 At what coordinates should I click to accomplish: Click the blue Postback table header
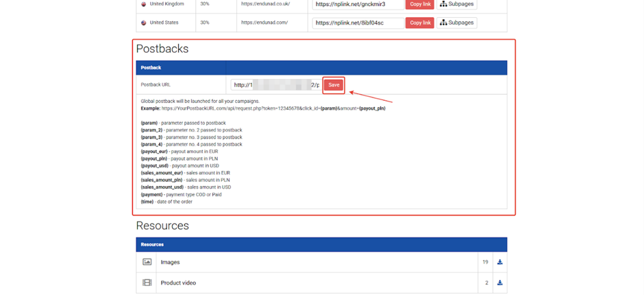[321, 68]
